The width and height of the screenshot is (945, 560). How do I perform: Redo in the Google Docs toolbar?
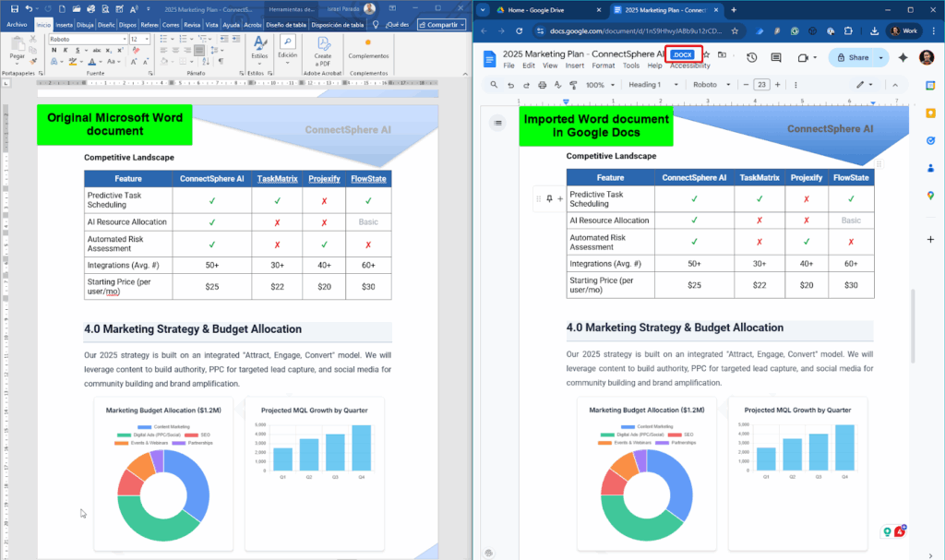coord(526,85)
